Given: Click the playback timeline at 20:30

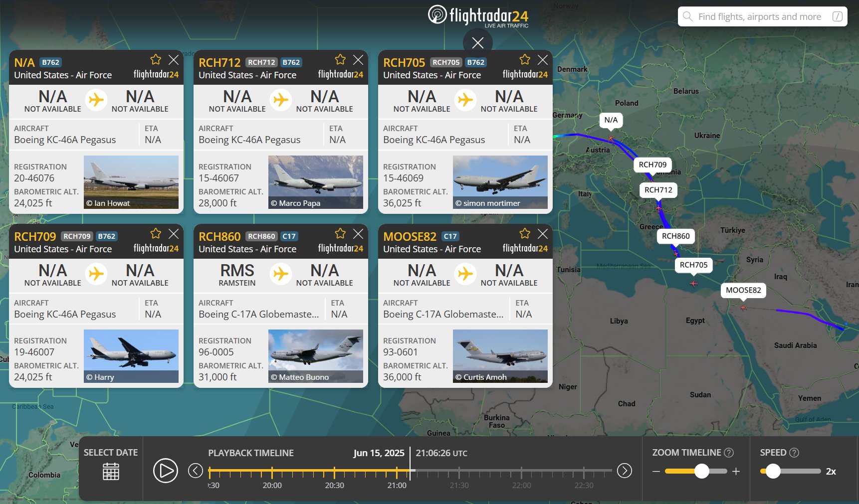Looking at the screenshot, I should point(334,471).
